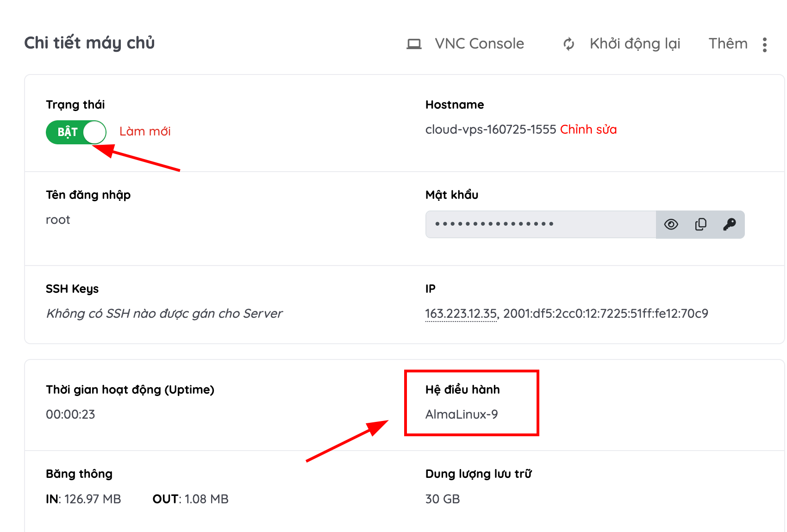
Task: Click Chỉnh sửa to edit hostname
Action: [588, 130]
